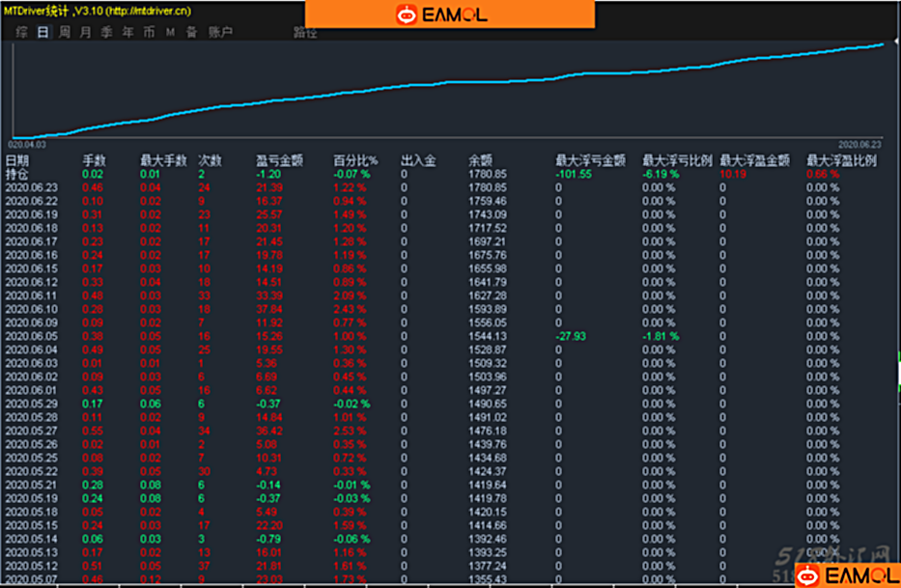The height and width of the screenshot is (588, 901).
Task: Click the 路径 path label
Action: point(305,33)
